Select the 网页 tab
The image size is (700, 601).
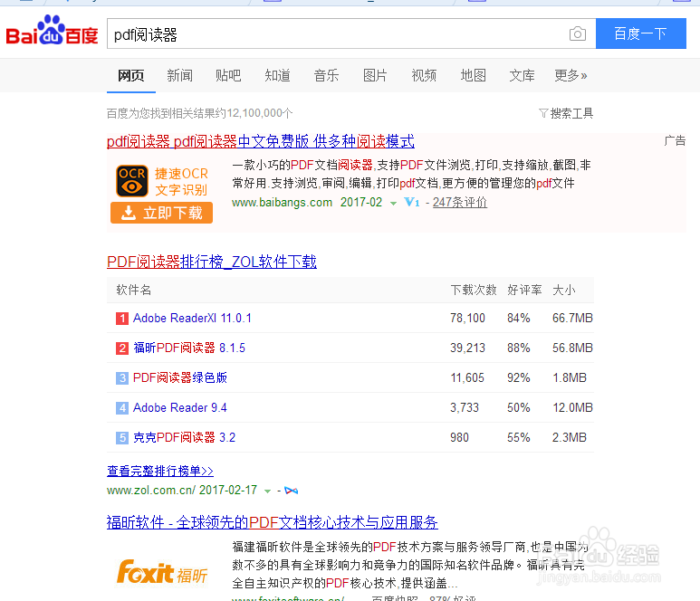pos(130,75)
